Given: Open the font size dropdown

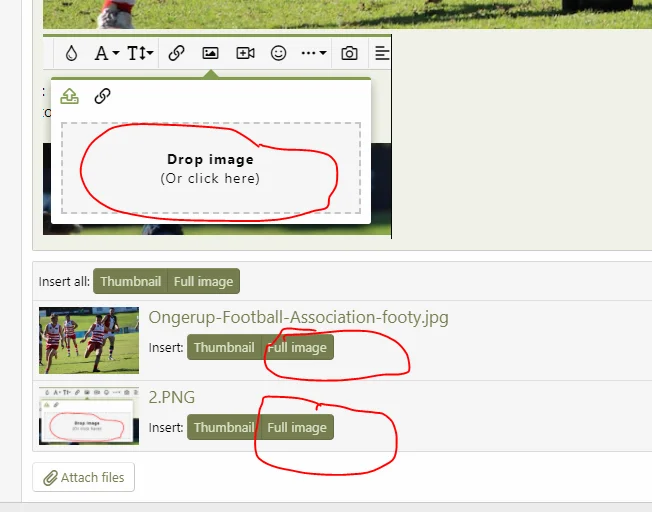Looking at the screenshot, I should pos(140,53).
